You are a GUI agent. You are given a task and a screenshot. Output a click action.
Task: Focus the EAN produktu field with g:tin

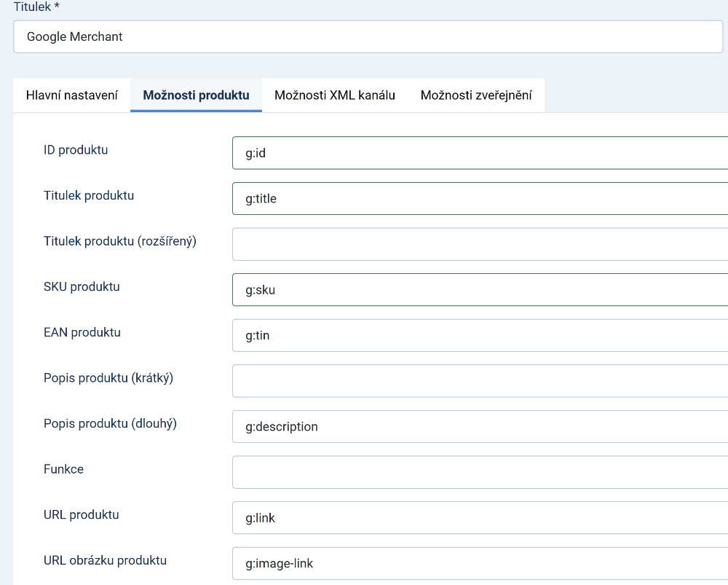(479, 335)
